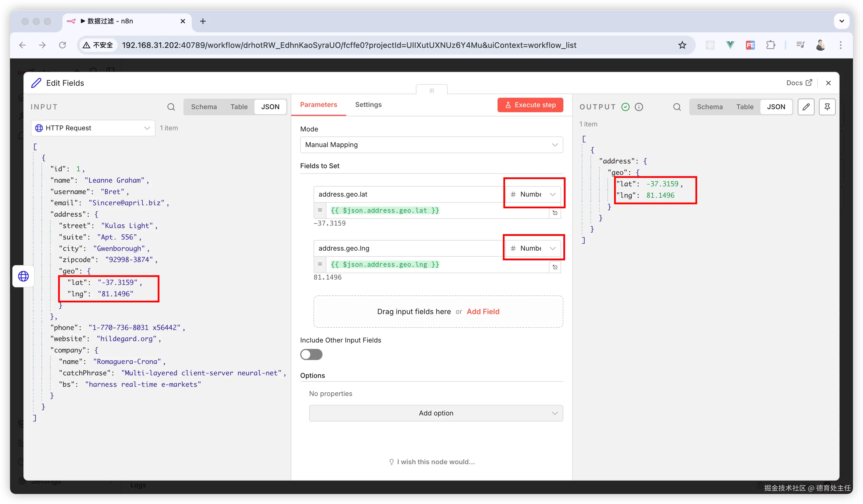Open type dropdown for address.geo.lat

[x=533, y=194]
